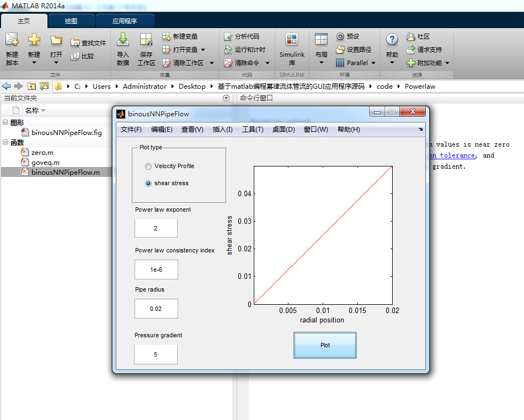
Task: Click the Plot button
Action: point(325,345)
